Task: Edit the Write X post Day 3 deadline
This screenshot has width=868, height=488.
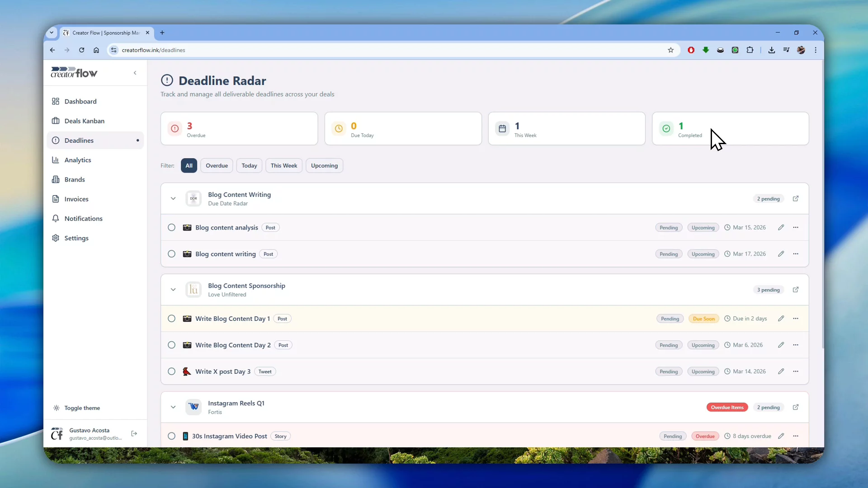Action: click(x=781, y=371)
